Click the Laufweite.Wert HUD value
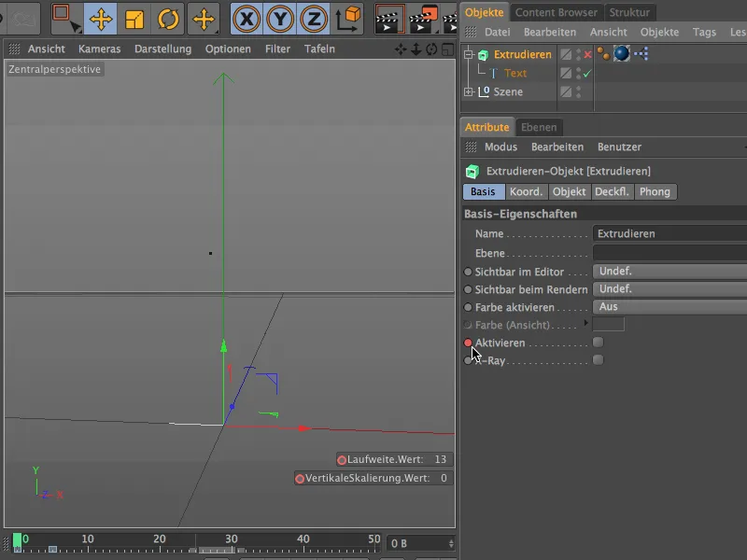747x560 pixels. coord(440,459)
